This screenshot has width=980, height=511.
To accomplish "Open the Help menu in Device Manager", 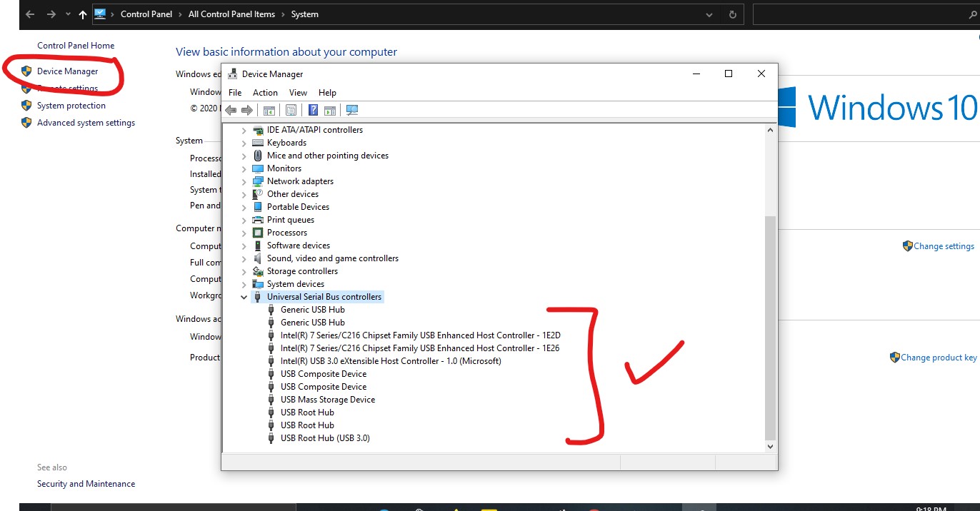I will click(x=327, y=93).
